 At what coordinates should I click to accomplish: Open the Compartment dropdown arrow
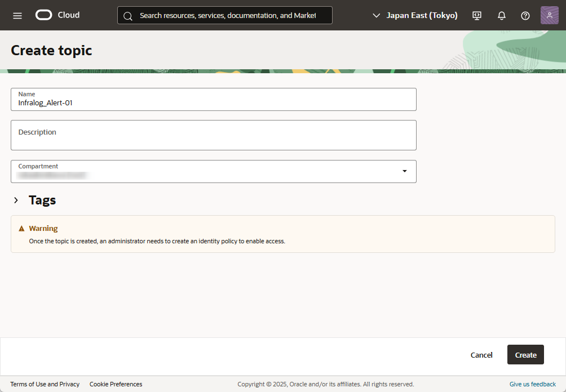click(x=404, y=171)
